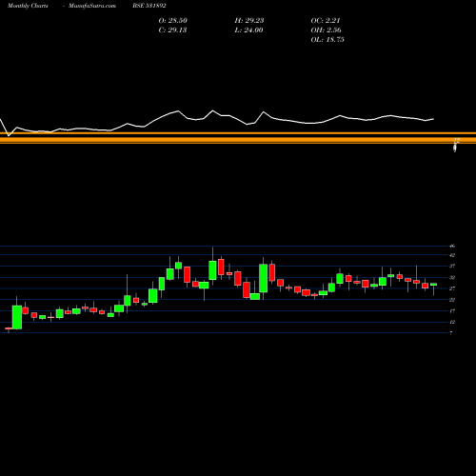This screenshot has width=476, height=476.
Task: Click the price axis label 32
Action: (x=452, y=278)
